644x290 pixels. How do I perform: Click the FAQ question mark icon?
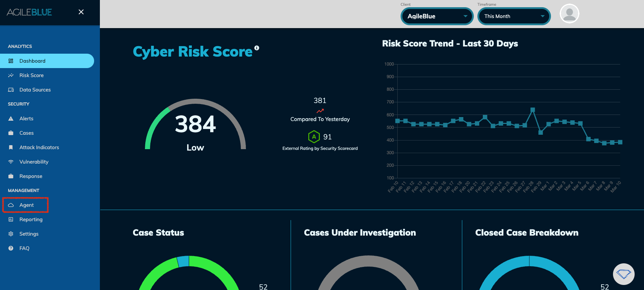11,248
